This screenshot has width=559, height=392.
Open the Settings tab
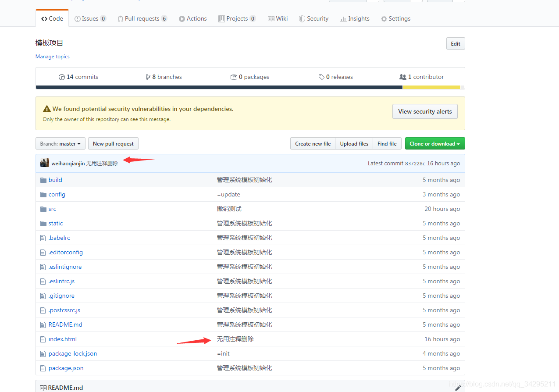coord(395,18)
